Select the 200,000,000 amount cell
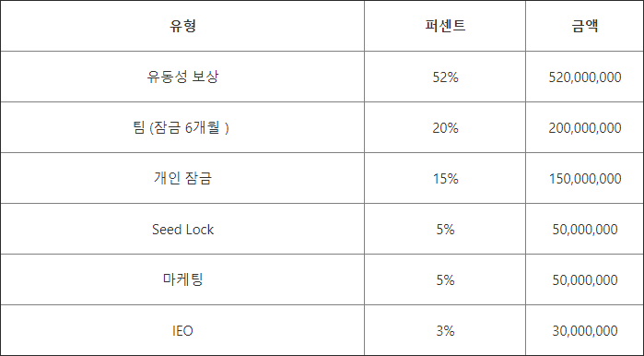The height and width of the screenshot is (356, 644). (584, 127)
